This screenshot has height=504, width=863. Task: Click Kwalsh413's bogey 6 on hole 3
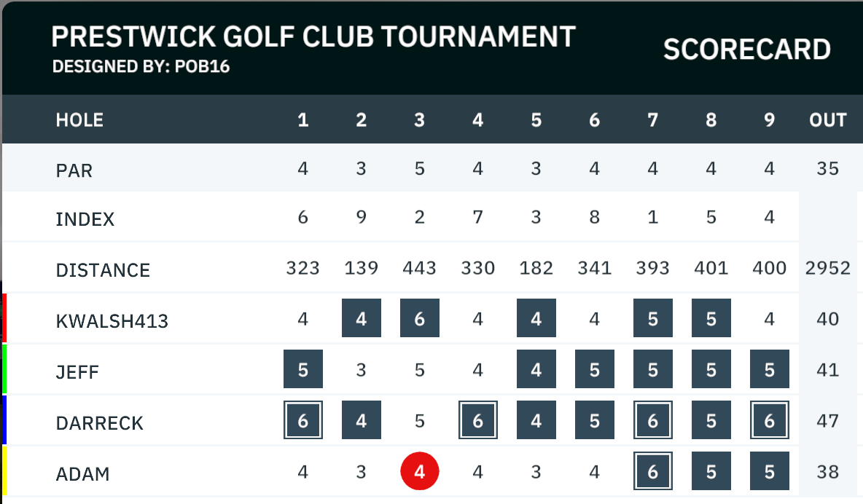pyautogui.click(x=419, y=318)
